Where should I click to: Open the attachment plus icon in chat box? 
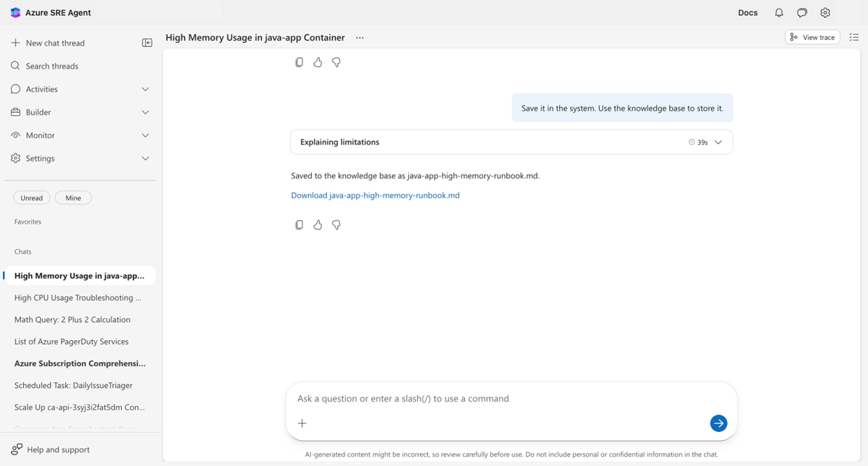[302, 423]
